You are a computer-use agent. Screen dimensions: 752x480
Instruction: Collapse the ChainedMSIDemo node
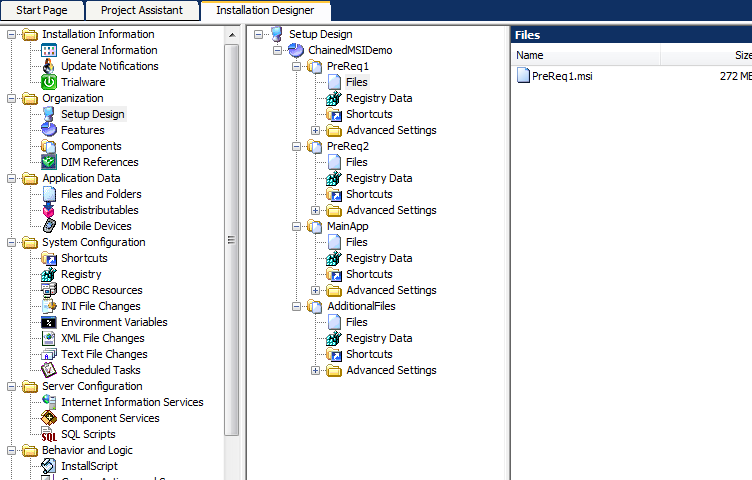pos(278,50)
